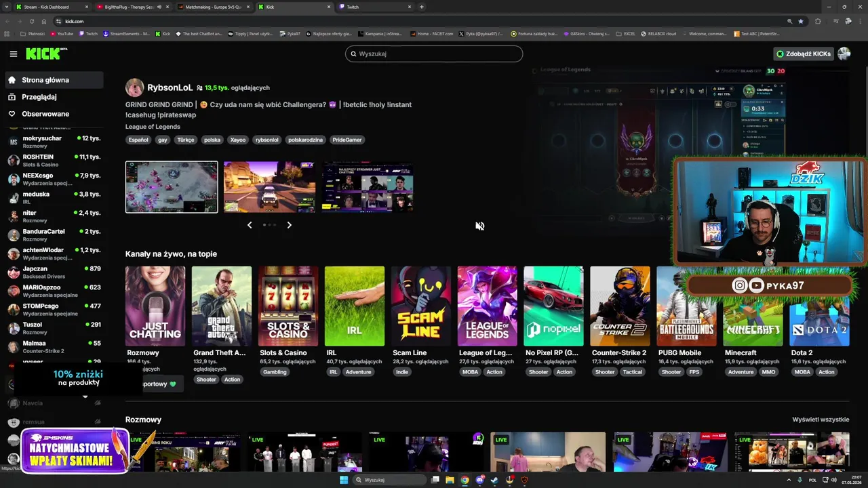Open the hamburger sidebar menu
Image resolution: width=868 pixels, height=488 pixels.
pos(14,54)
